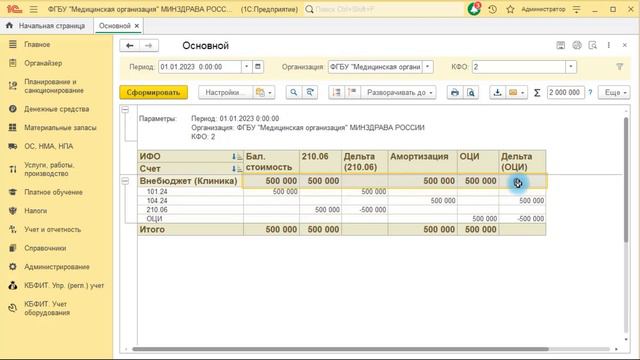640x360 pixels.
Task: Click the home icon on Начальная страница tab
Action: pos(9,25)
